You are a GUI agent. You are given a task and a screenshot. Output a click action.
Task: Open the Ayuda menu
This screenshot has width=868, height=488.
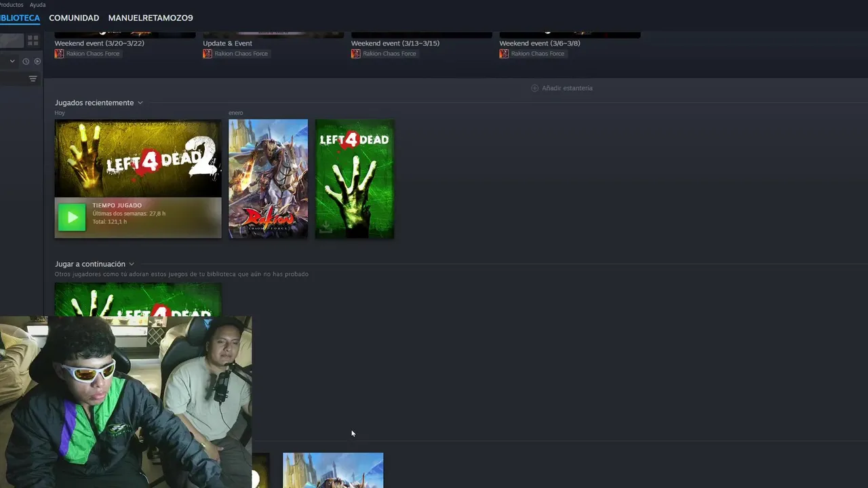[37, 5]
